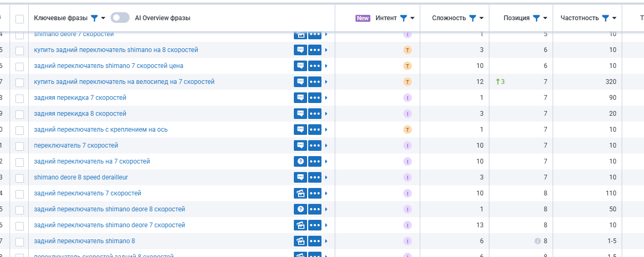644x257 pixels.
Task: Click the purple New badge near Интент
Action: 363,18
